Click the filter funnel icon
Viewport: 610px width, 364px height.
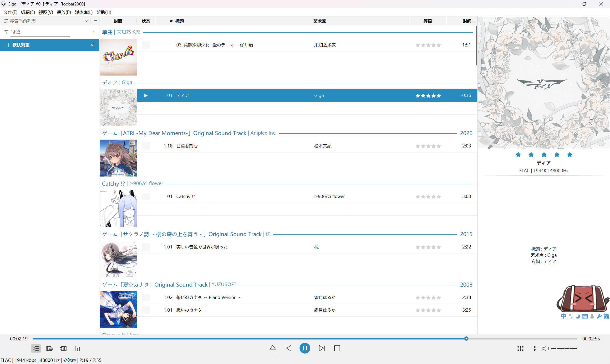pyautogui.click(x=6, y=32)
